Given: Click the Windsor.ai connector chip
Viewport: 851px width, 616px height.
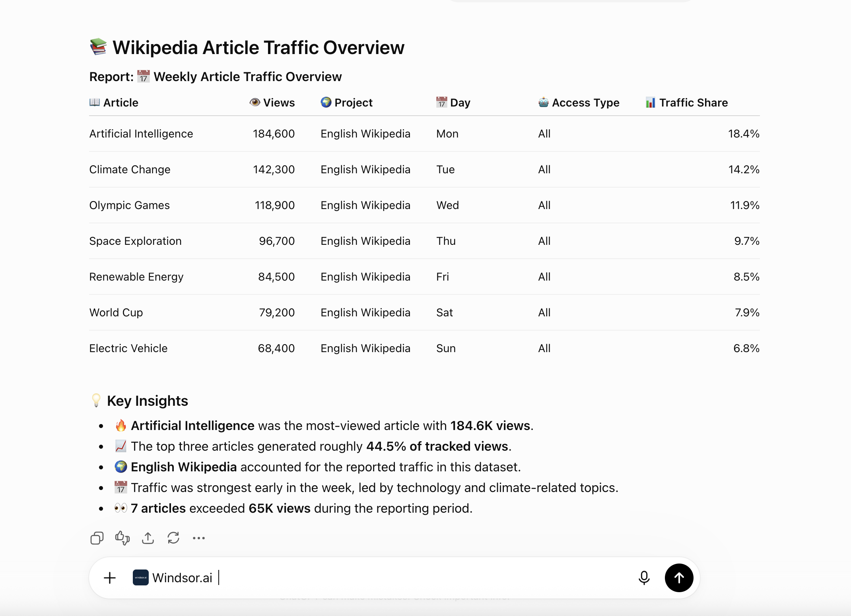Looking at the screenshot, I should click(x=173, y=578).
